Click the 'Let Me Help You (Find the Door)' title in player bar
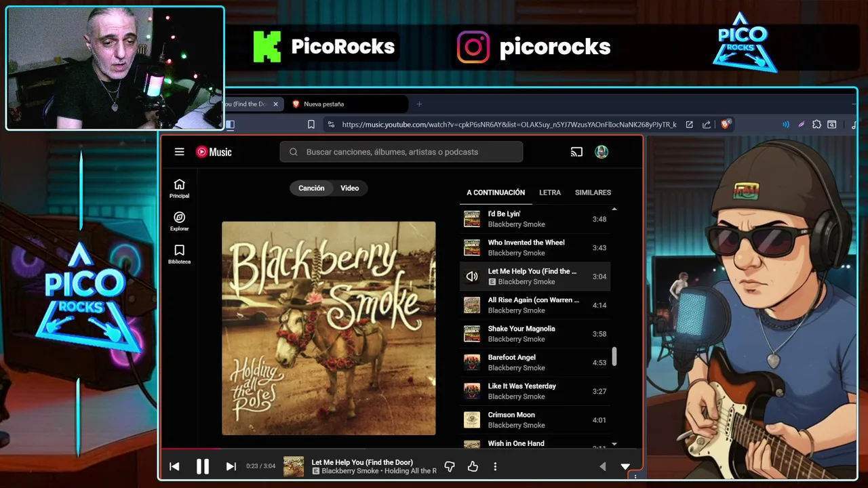 click(362, 462)
